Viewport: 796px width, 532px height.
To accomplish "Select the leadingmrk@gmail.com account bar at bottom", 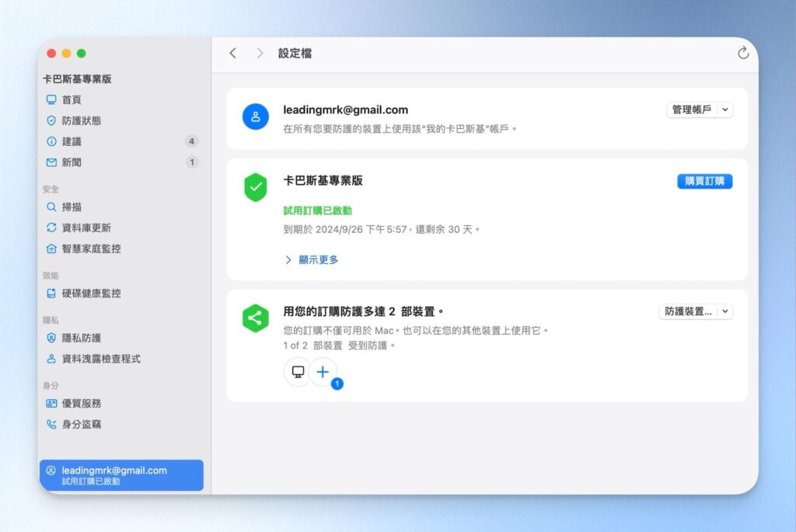I will (121, 475).
